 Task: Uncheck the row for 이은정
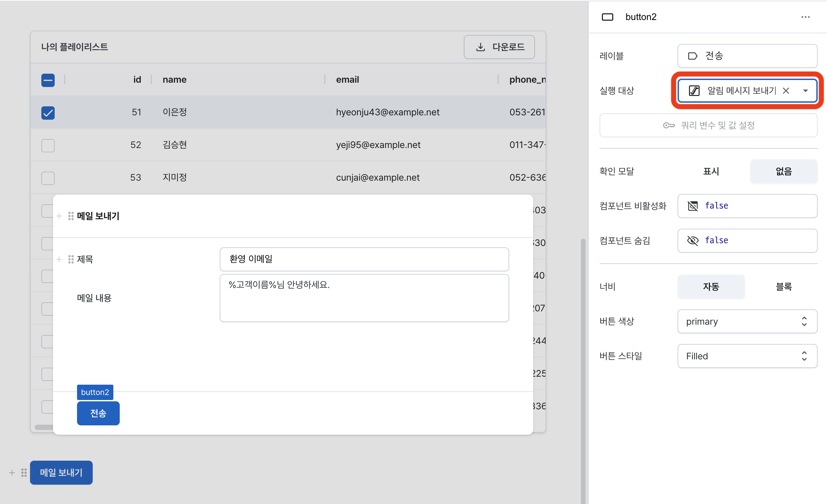48,113
